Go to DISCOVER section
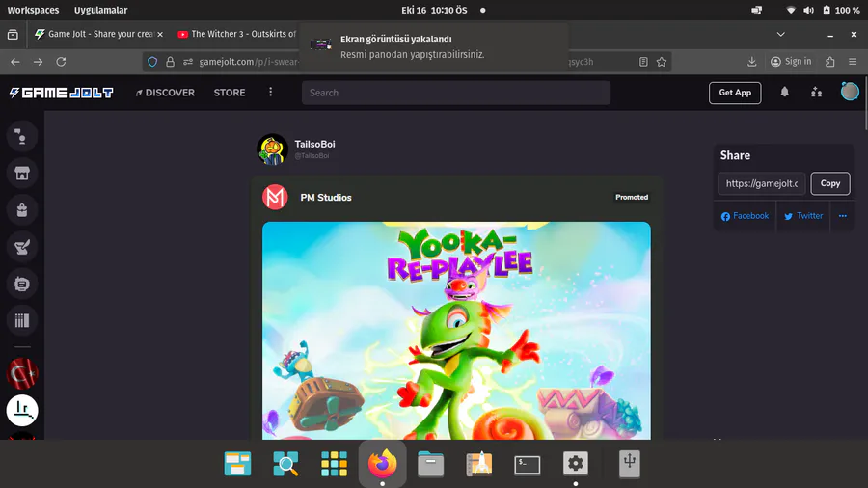Image resolution: width=868 pixels, height=488 pixels. click(165, 93)
